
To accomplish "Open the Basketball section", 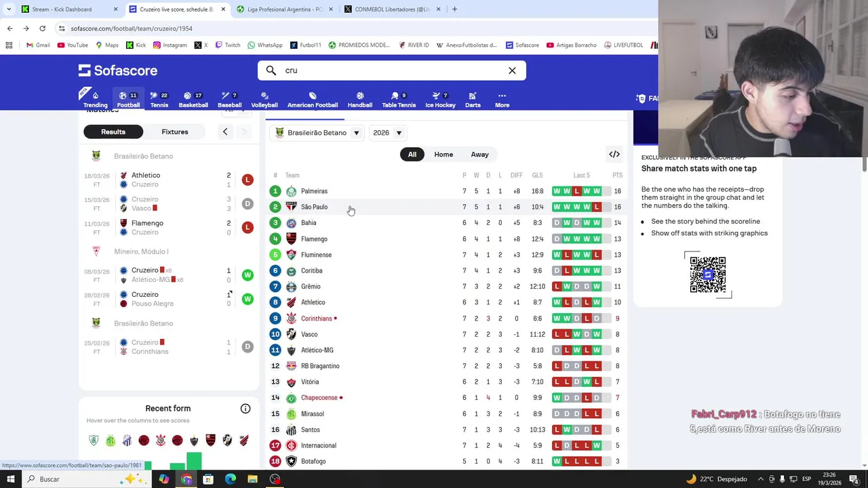I will 193,100.
